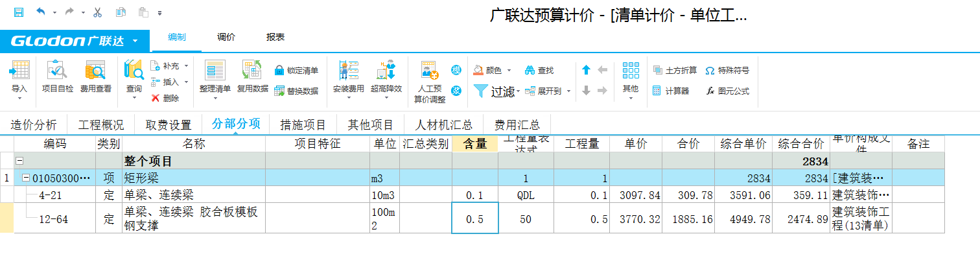Click the 土方折算 button
Image resolution: width=980 pixels, height=271 pixels.
(x=675, y=70)
